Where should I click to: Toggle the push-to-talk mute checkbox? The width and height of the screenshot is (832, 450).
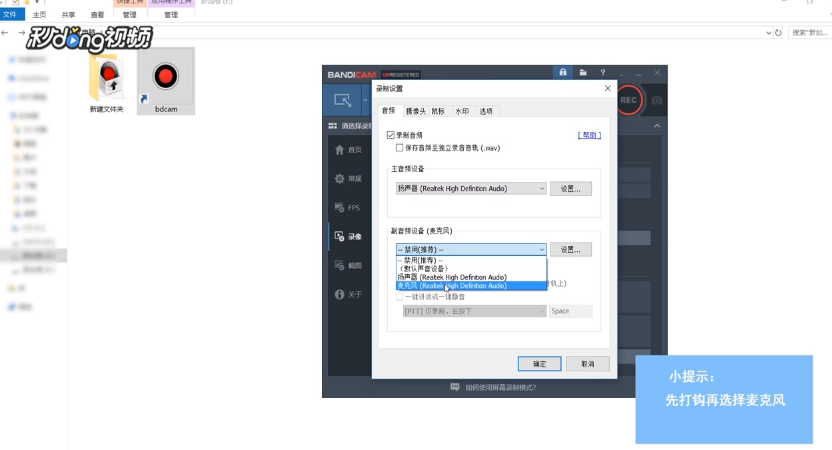click(400, 297)
